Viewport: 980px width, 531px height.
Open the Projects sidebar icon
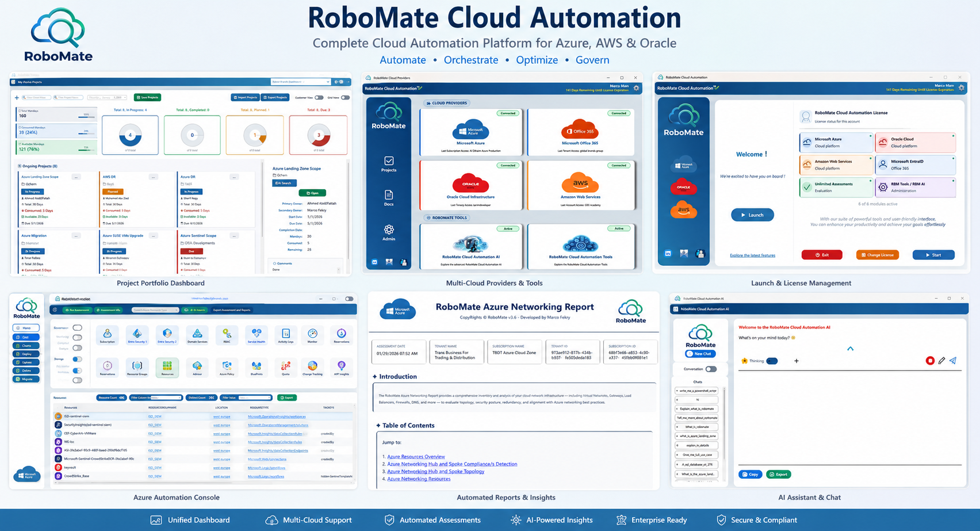tap(389, 164)
